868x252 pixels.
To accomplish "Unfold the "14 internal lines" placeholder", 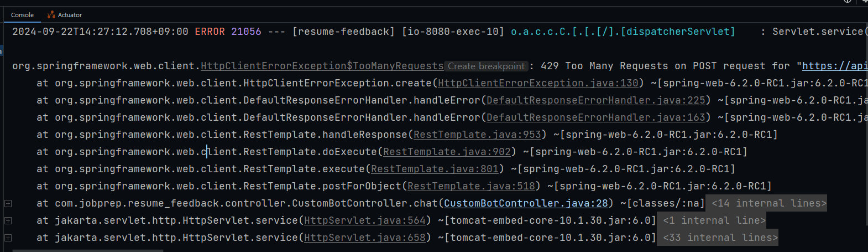I will point(768,204).
